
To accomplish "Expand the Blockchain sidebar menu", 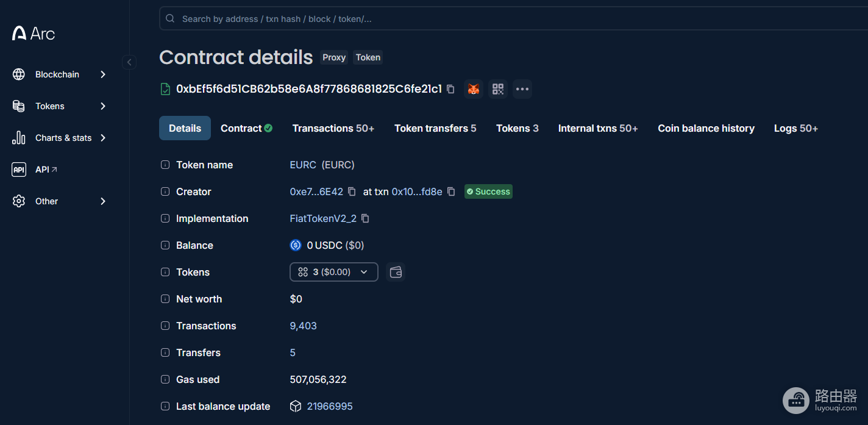I will point(103,74).
